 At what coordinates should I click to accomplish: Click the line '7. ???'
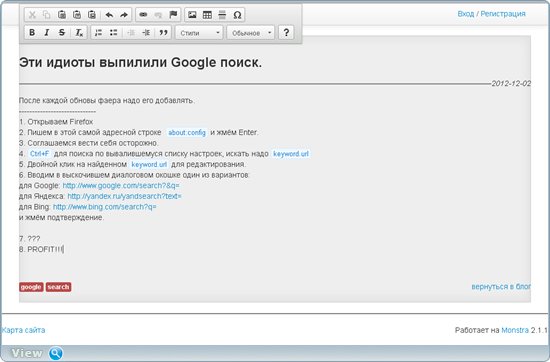click(29, 239)
